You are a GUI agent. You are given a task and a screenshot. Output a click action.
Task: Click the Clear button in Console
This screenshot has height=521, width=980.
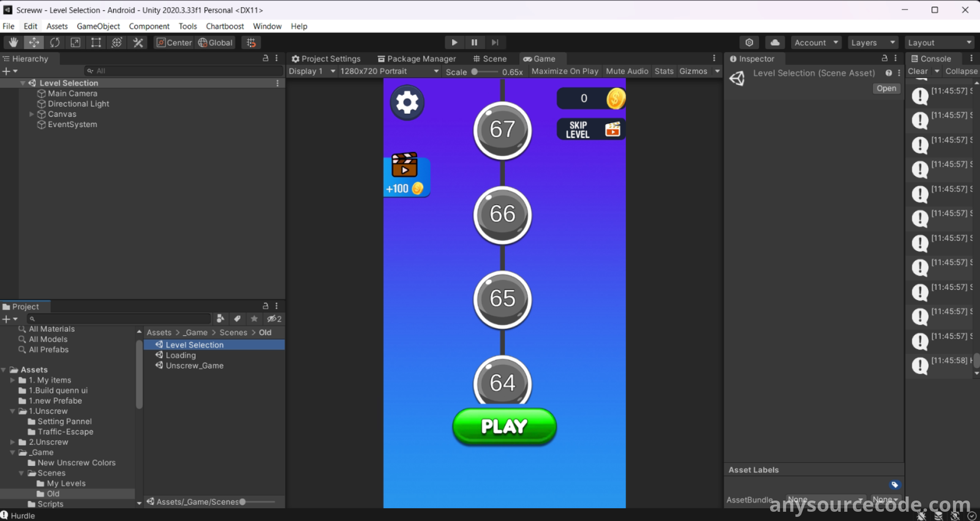pos(918,71)
